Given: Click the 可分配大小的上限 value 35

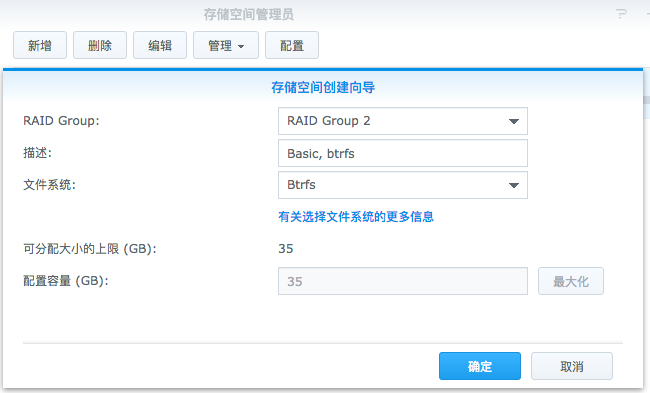Looking at the screenshot, I should (x=286, y=249).
